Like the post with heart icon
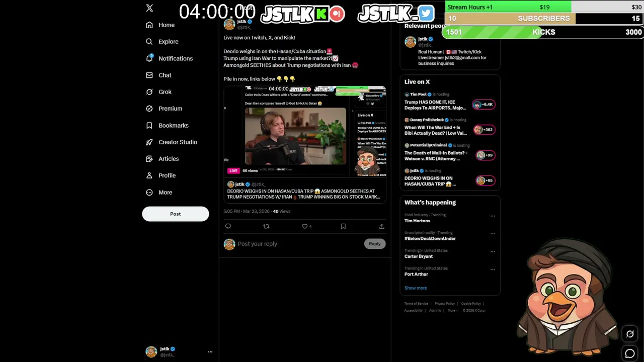Screen dimensions: 644x362 coord(304,226)
